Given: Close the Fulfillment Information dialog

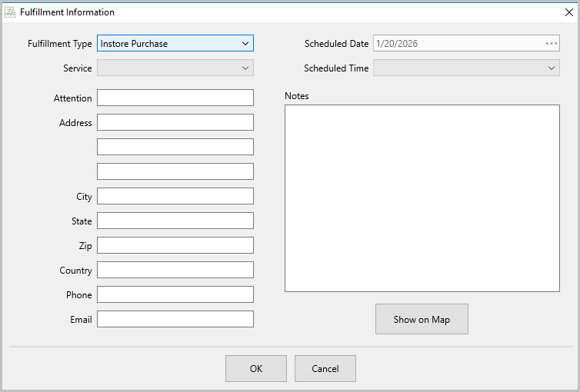Looking at the screenshot, I should (x=569, y=12).
